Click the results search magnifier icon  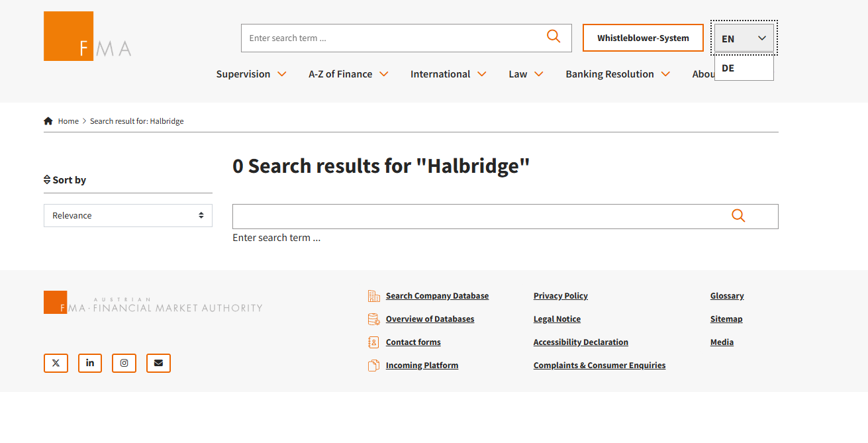click(738, 216)
